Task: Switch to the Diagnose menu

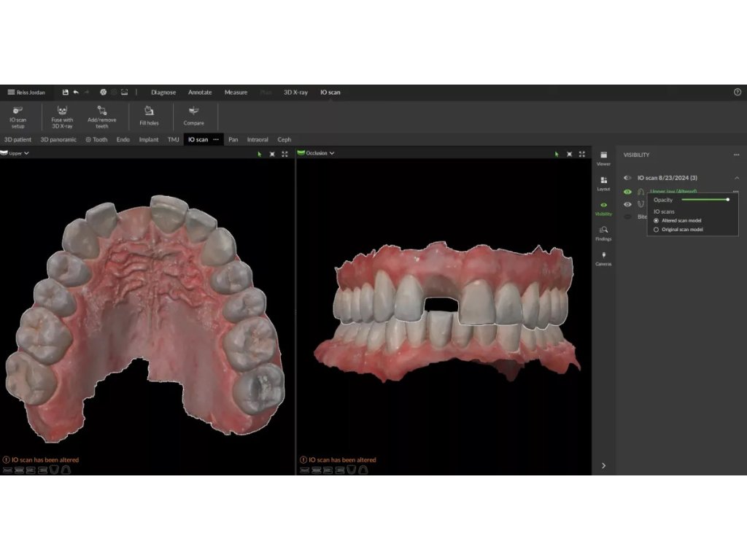Action: coord(163,93)
